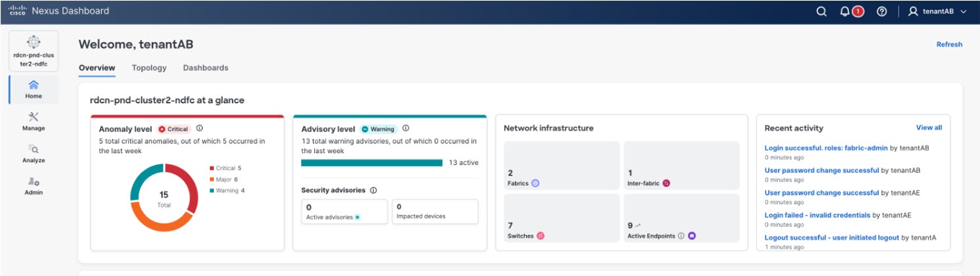Open the search magnifier in top bar
Image resolution: width=980 pixels, height=276 pixels.
point(821,11)
